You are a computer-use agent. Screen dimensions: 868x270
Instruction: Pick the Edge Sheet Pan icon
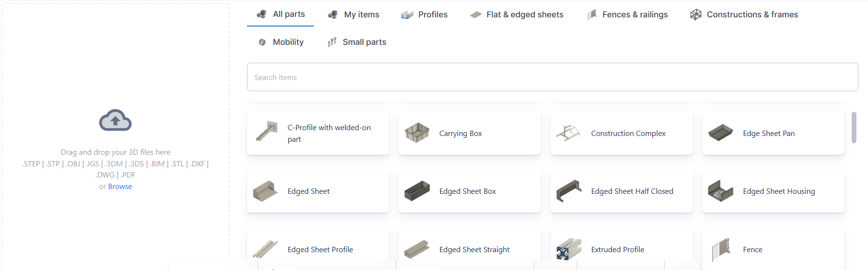point(720,133)
